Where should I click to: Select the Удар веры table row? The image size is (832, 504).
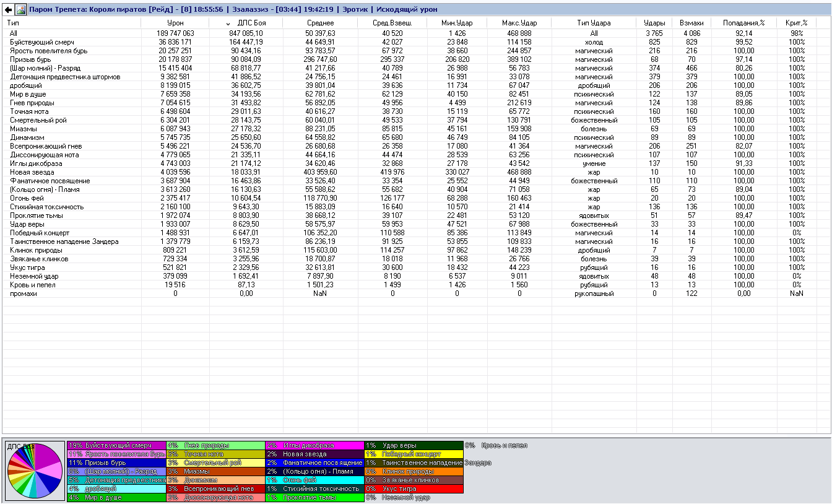pos(416,224)
